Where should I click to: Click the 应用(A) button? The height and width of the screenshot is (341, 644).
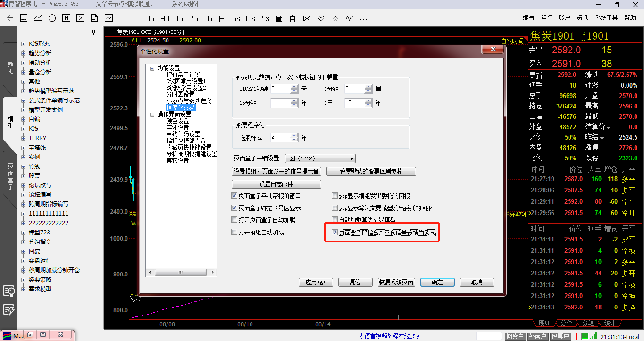coord(316,282)
